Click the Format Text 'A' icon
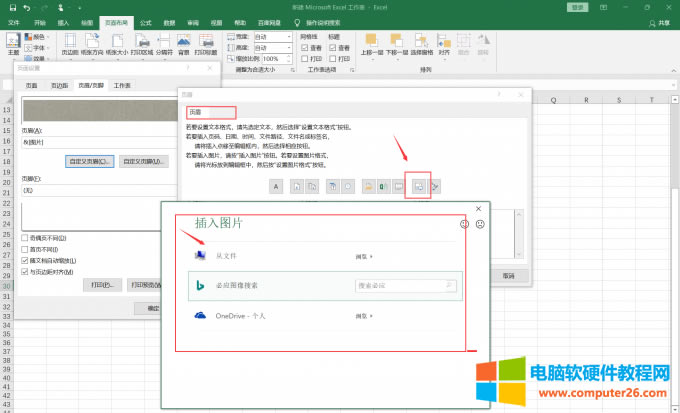The height and width of the screenshot is (413, 680). (275, 186)
